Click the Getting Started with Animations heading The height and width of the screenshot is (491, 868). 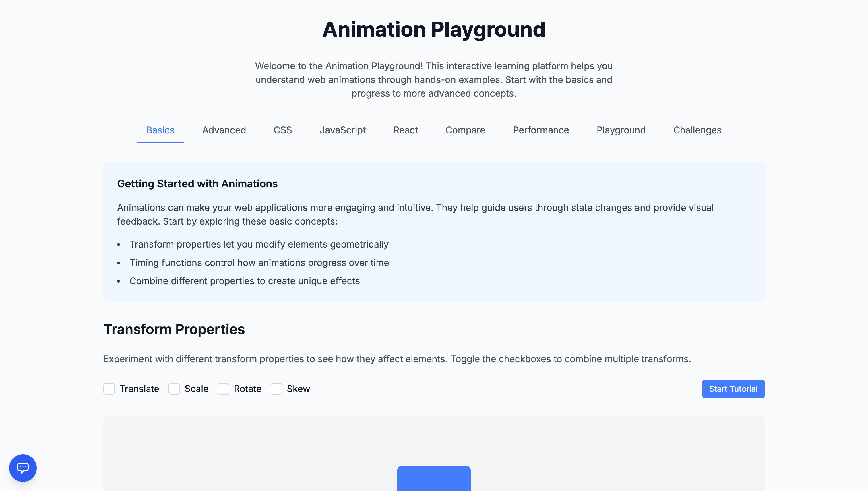pyautogui.click(x=197, y=184)
